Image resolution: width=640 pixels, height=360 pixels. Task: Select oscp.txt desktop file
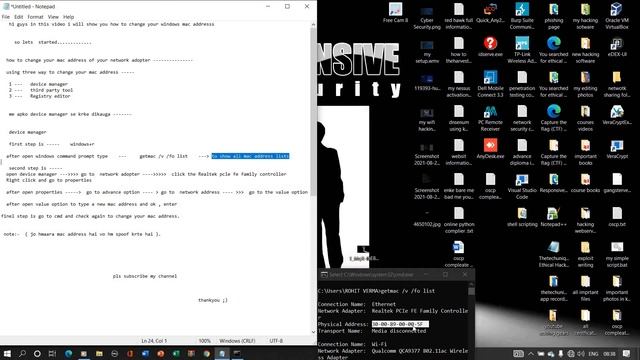click(x=617, y=217)
